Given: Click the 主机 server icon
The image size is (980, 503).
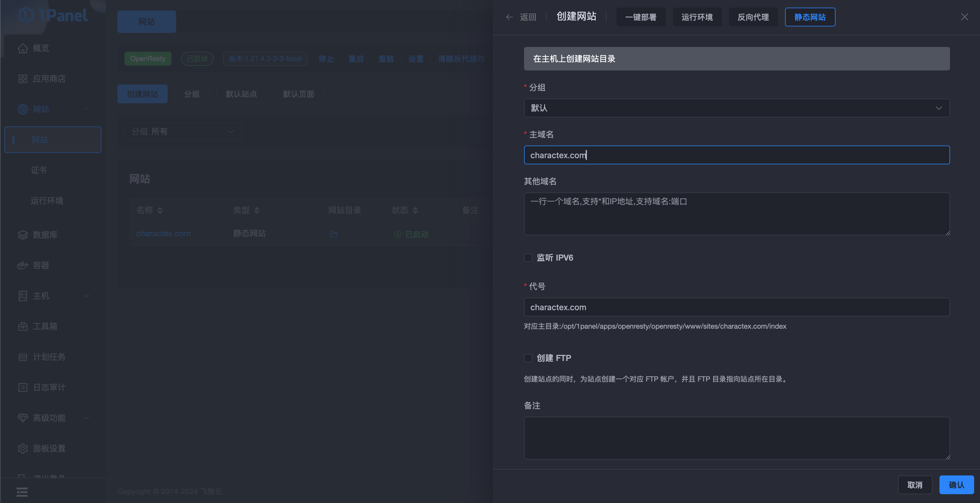Looking at the screenshot, I should (23, 296).
